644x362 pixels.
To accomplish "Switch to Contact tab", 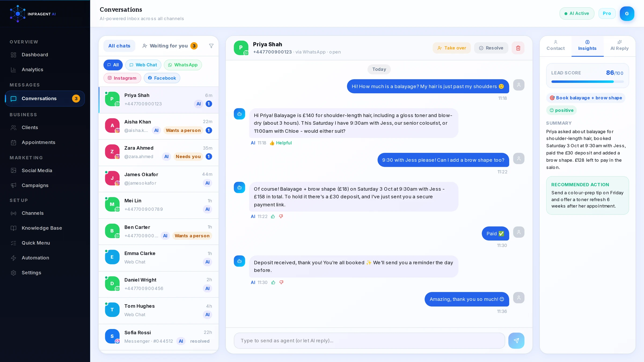I will coord(555,46).
